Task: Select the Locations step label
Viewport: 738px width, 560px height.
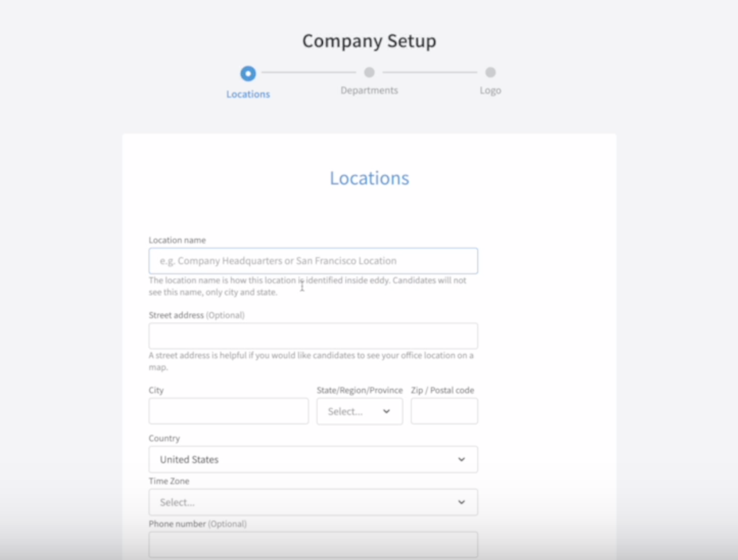Action: coord(248,94)
